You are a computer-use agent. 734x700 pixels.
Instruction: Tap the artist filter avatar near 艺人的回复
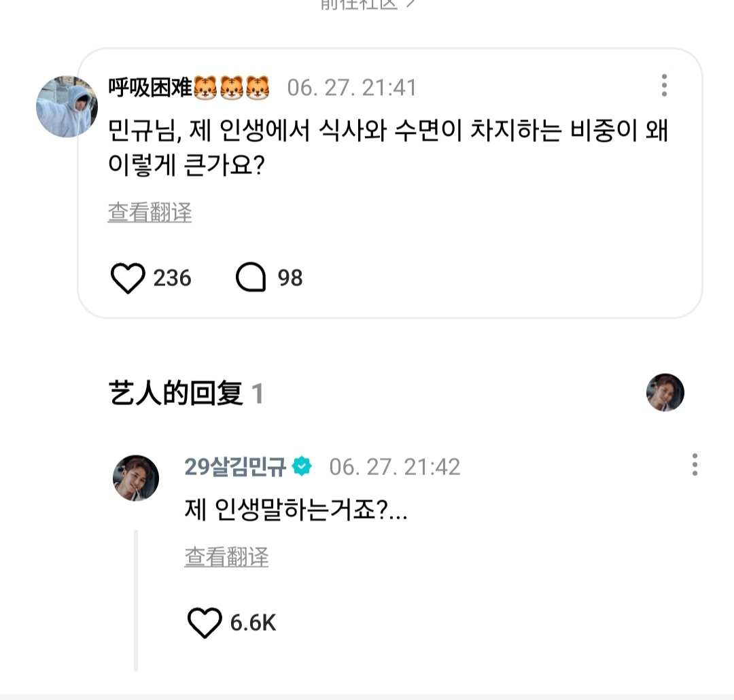pyautogui.click(x=665, y=392)
